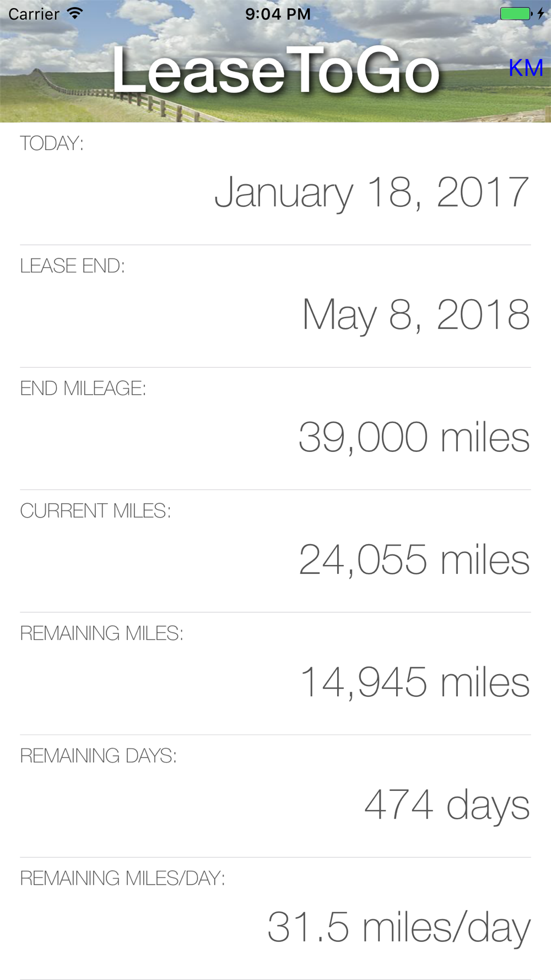
Task: Tap the LEASE END label
Action: (72, 266)
